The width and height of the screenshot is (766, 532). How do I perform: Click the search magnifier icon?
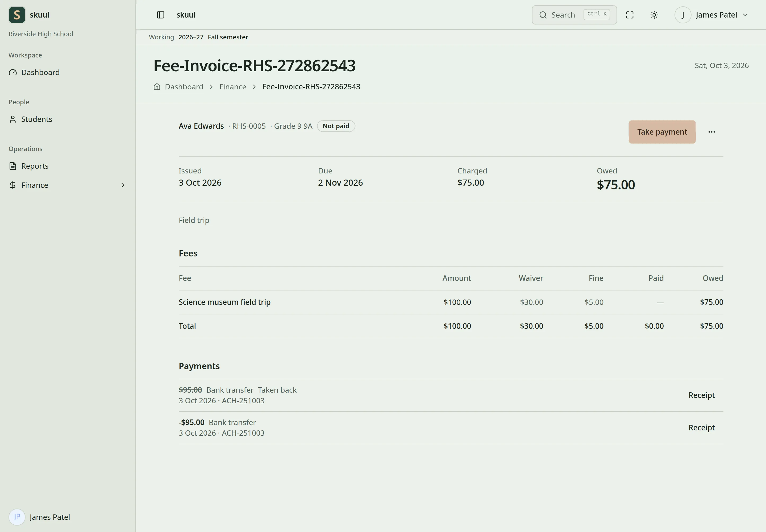(x=543, y=15)
